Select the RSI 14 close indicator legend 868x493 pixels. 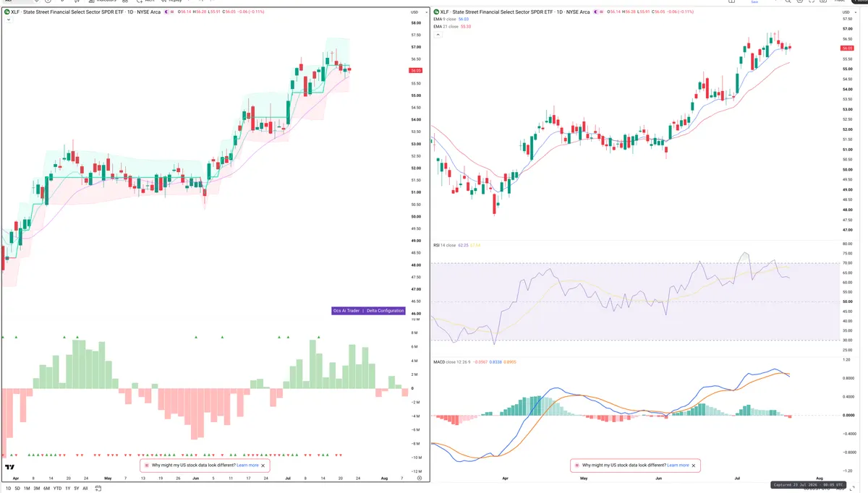[456, 245]
